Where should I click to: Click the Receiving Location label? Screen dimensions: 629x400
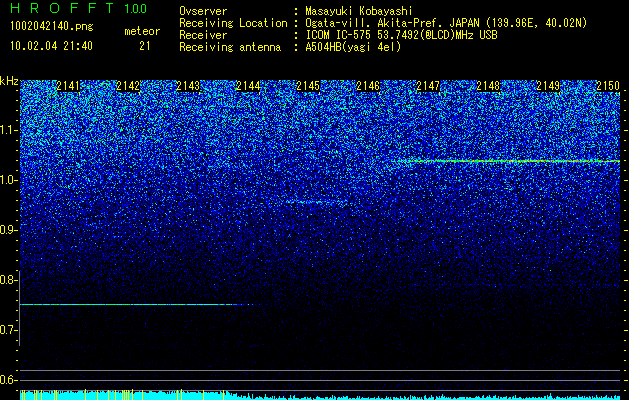click(233, 23)
